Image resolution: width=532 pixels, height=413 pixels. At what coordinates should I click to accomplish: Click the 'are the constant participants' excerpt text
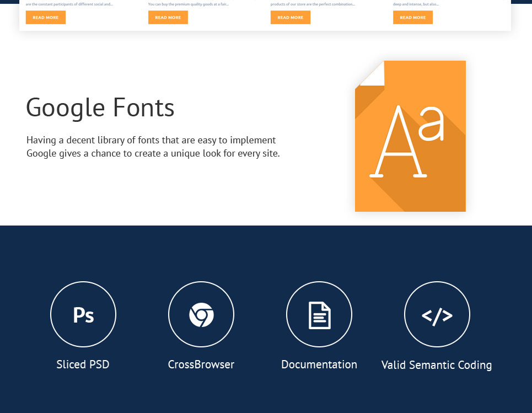pos(69,4)
